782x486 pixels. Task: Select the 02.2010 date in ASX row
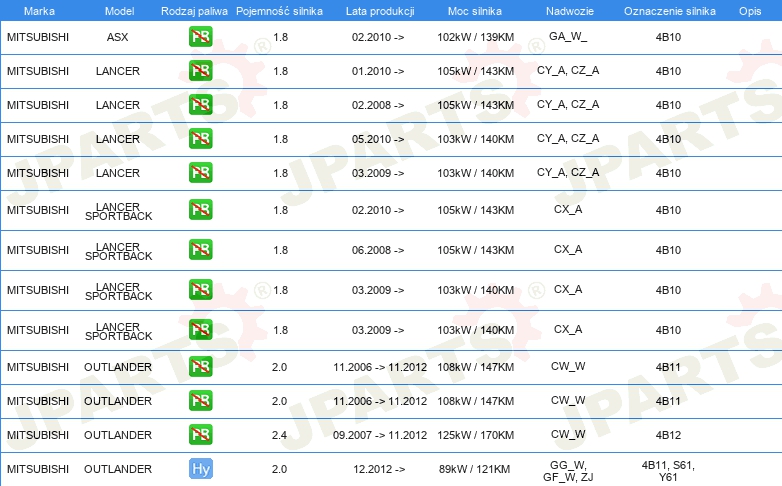click(x=378, y=37)
